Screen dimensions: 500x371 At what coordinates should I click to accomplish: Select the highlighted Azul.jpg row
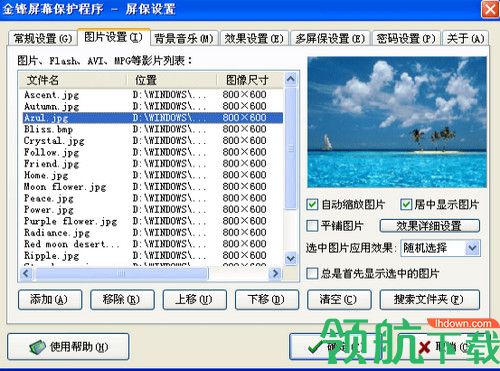(153, 118)
